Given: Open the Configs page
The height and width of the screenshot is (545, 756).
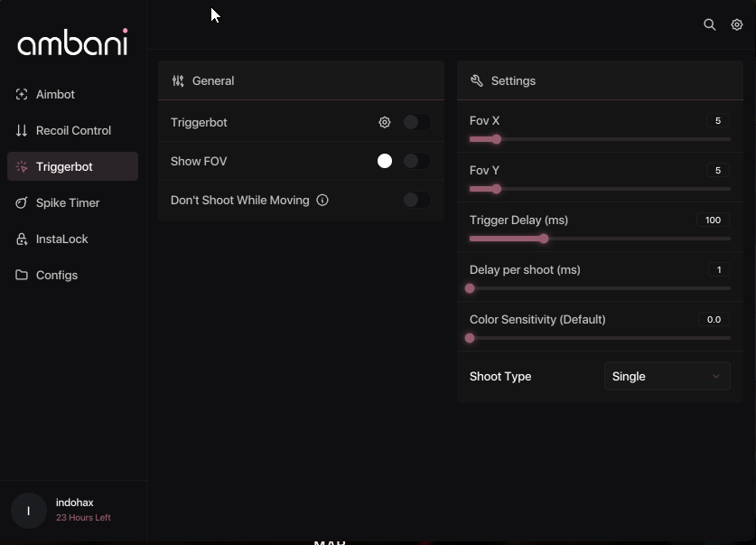Looking at the screenshot, I should pos(73,275).
